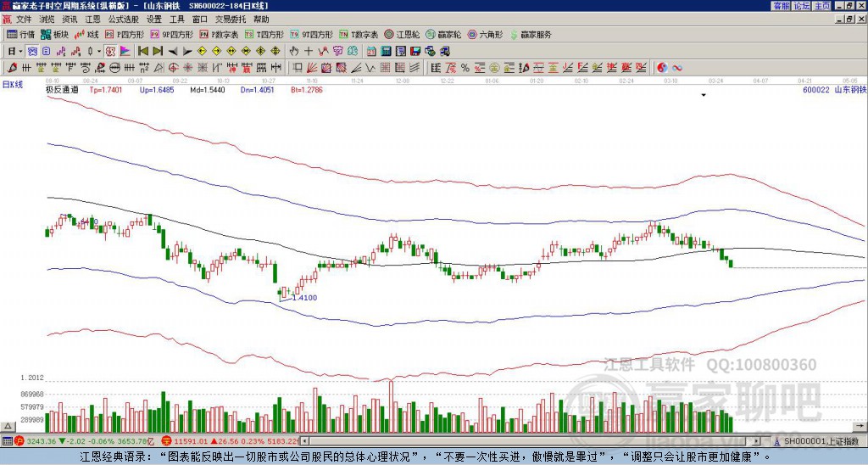The height and width of the screenshot is (465, 868).
Task: Click the Md=1.5440 indicator value
Action: tap(208, 90)
